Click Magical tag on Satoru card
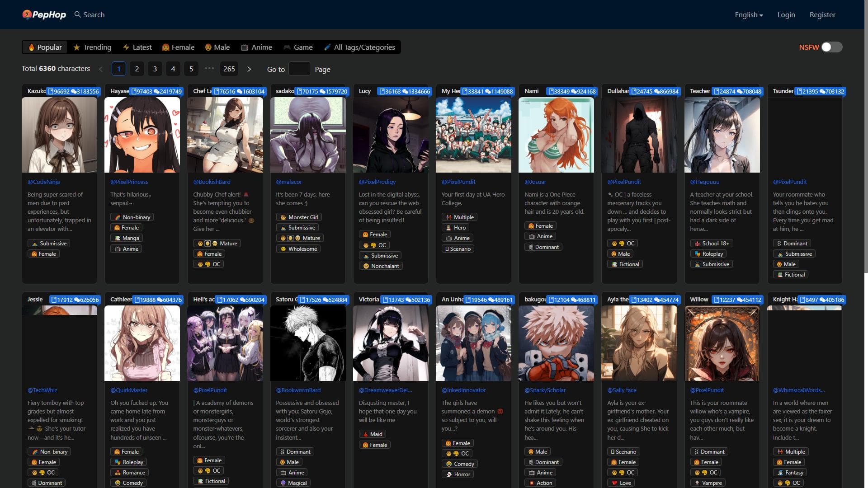Screen dimensions: 868x488 coord(293,483)
